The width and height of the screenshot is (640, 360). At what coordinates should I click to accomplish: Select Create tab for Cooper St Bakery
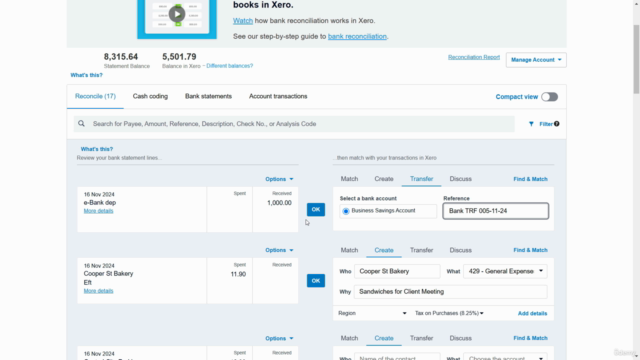click(x=384, y=250)
